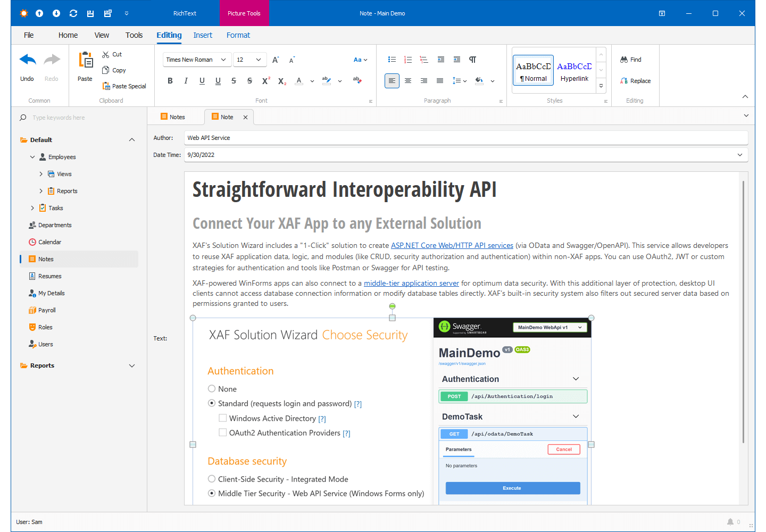This screenshot has height=532, width=766.
Task: Toggle bold formatting in the Font group
Action: pyautogui.click(x=170, y=80)
